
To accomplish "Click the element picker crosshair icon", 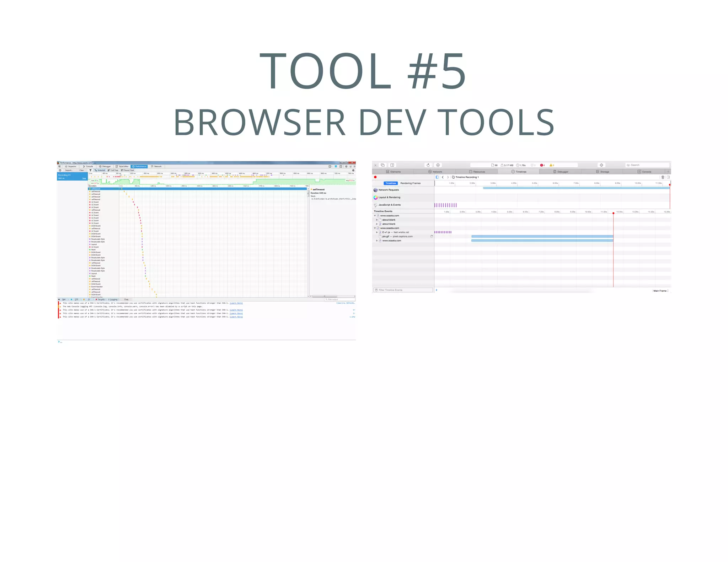I will pyautogui.click(x=601, y=165).
